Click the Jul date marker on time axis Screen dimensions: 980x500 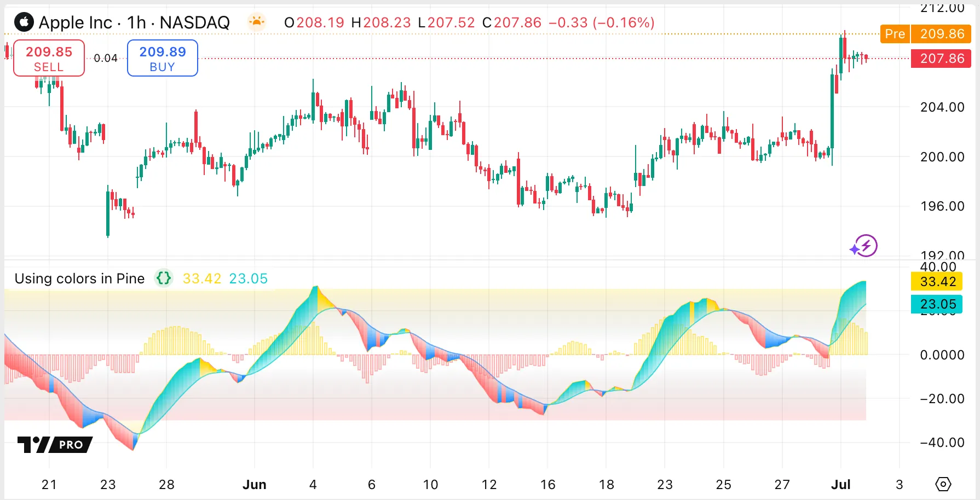[x=840, y=485]
